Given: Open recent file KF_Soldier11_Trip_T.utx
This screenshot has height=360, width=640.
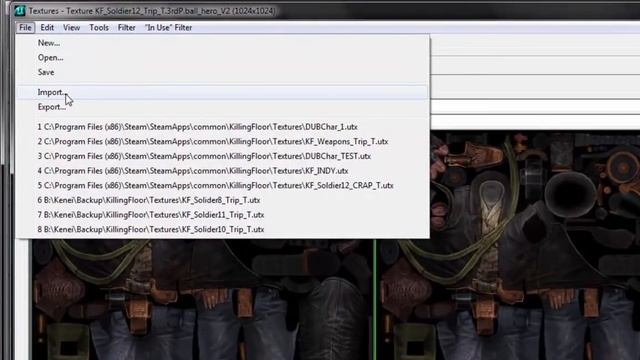Looking at the screenshot, I should [222, 215].
